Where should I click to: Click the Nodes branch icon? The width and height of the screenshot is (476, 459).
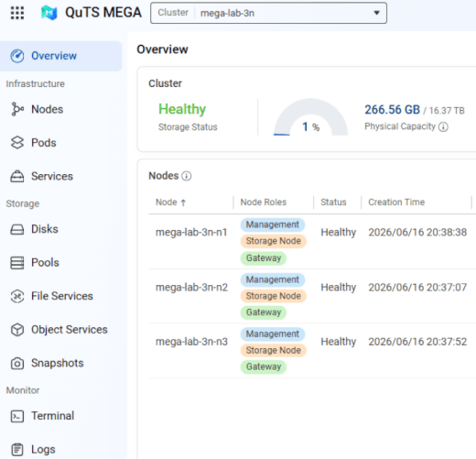[x=17, y=109]
